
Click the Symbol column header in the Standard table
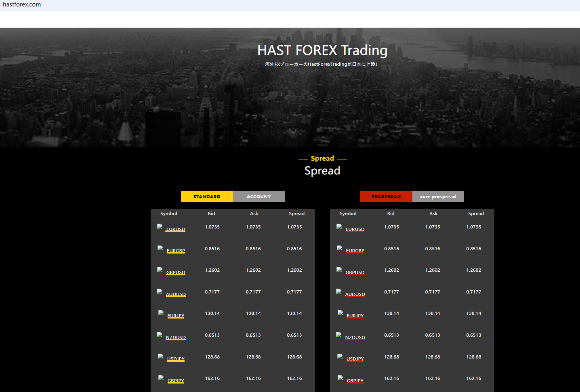(x=169, y=214)
